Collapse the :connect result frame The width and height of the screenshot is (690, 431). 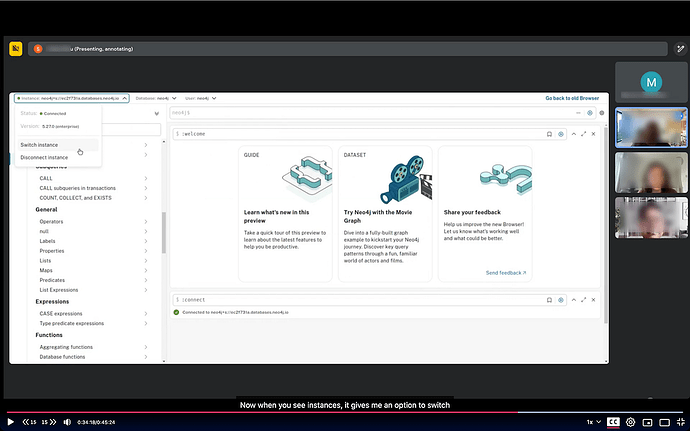[574, 300]
